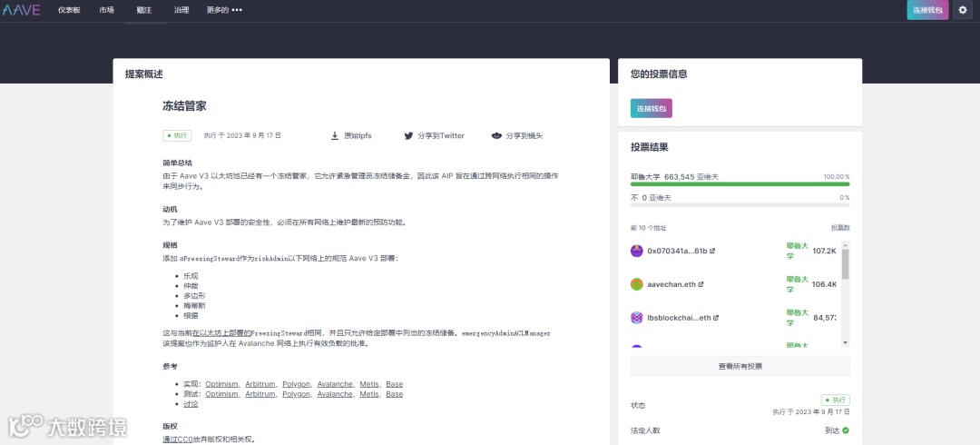
Task: Open the 赌注 nav item
Action: click(x=144, y=10)
